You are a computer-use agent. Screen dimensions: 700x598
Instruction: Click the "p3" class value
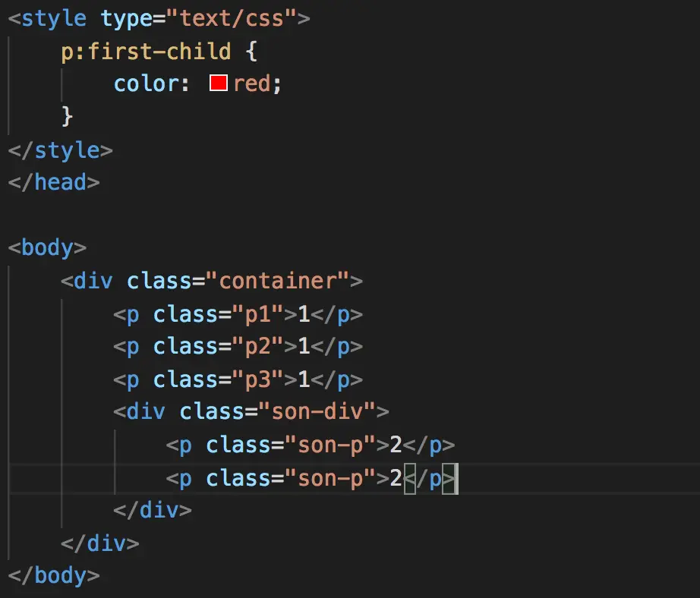coord(257,379)
